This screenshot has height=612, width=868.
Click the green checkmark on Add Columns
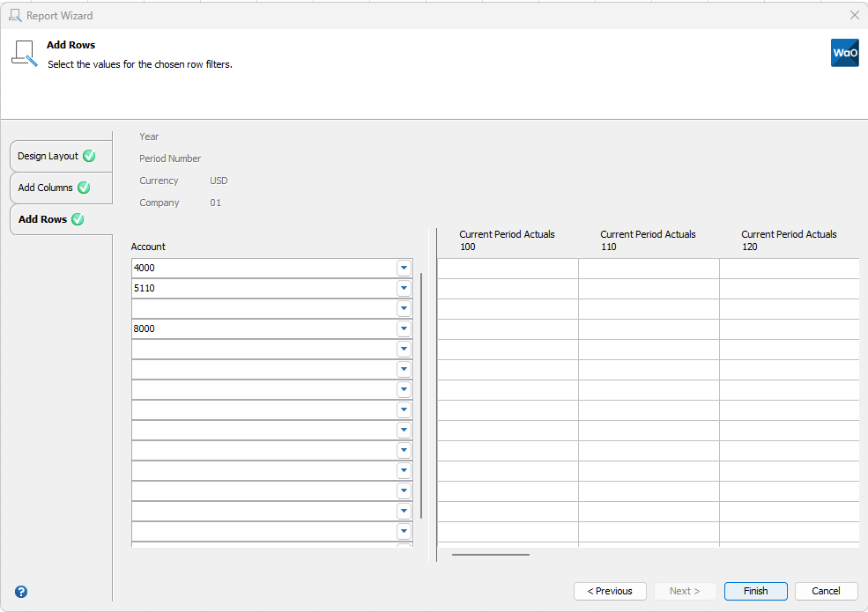coord(85,188)
